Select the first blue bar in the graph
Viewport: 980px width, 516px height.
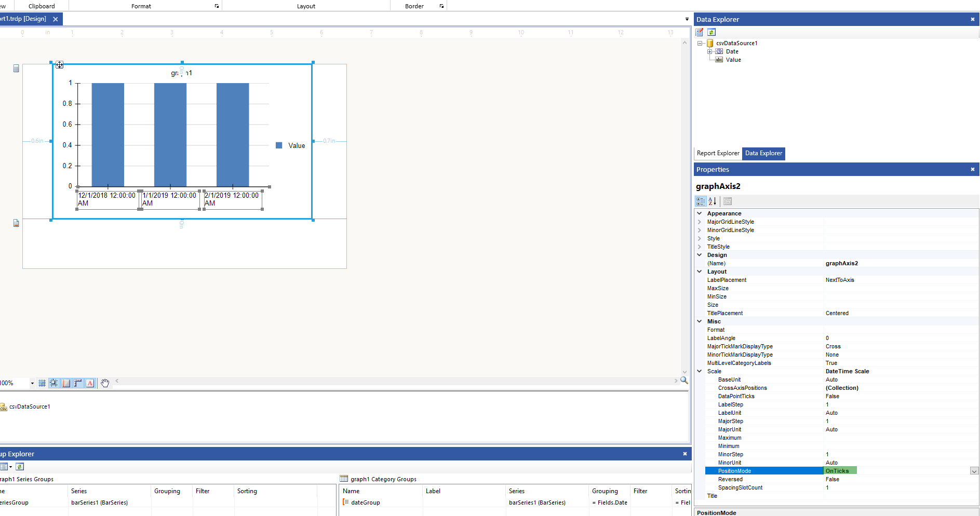(x=108, y=134)
